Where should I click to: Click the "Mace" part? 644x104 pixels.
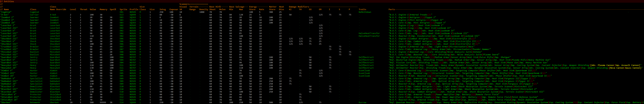pos(471,47)
